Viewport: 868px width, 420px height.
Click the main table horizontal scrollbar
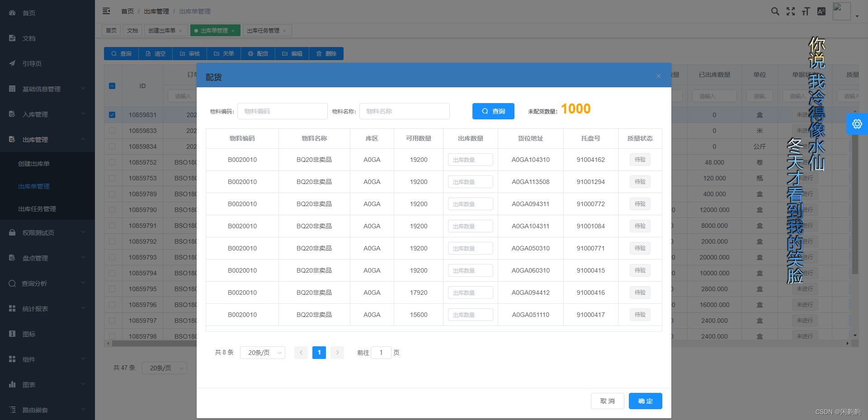(x=154, y=344)
